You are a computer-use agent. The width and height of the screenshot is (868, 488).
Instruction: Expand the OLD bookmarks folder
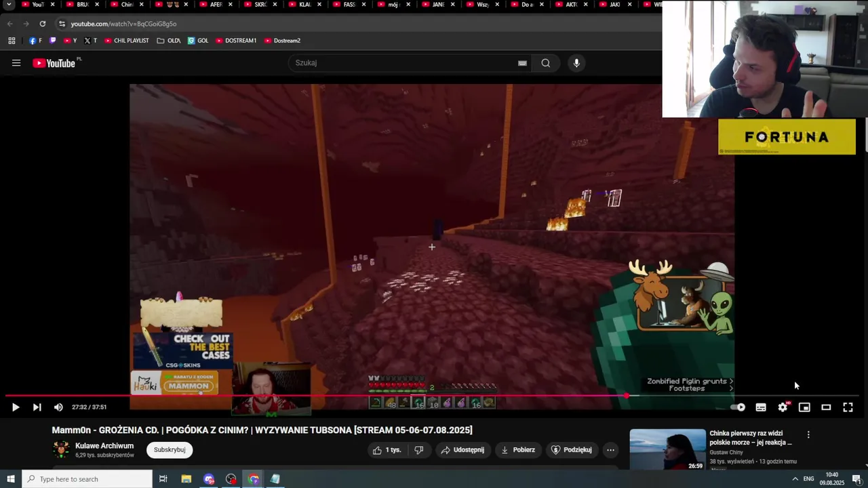click(x=168, y=41)
